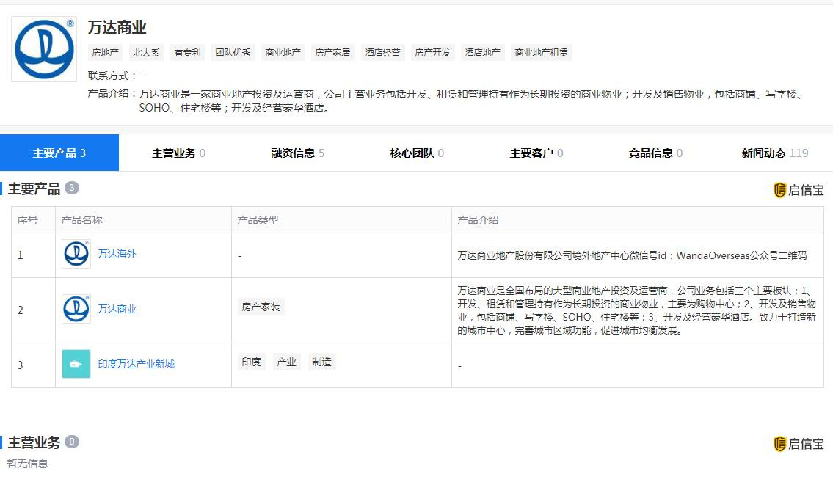Click the 房地产 tag
The width and height of the screenshot is (833, 504).
pyautogui.click(x=105, y=53)
